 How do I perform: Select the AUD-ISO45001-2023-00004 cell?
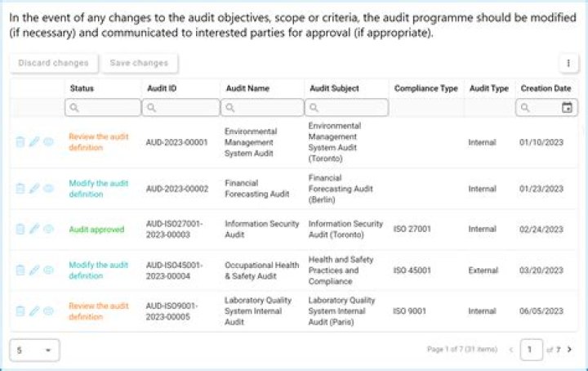tap(175, 270)
